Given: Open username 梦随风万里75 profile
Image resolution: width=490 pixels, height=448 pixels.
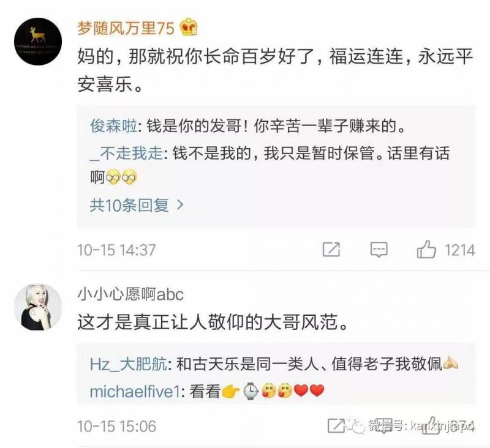Looking at the screenshot, I should [x=126, y=28].
